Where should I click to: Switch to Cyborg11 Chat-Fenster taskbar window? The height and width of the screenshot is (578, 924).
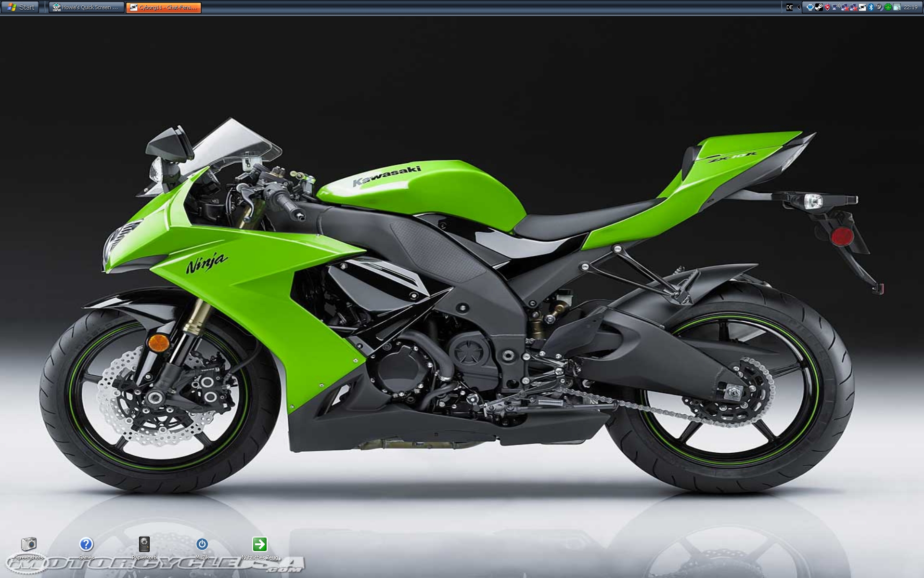click(x=164, y=7)
